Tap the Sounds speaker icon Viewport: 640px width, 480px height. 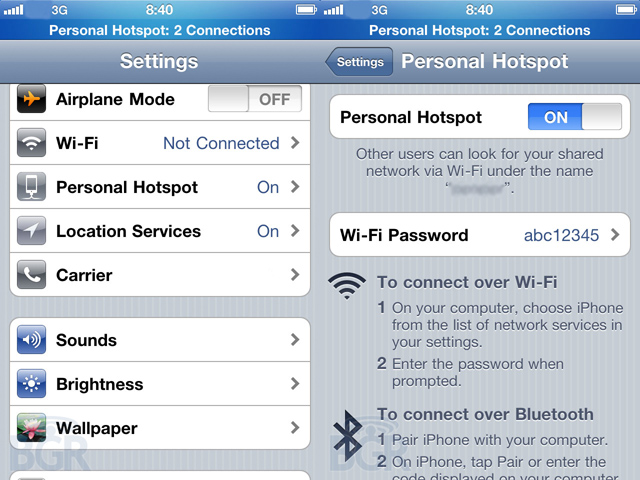31,340
